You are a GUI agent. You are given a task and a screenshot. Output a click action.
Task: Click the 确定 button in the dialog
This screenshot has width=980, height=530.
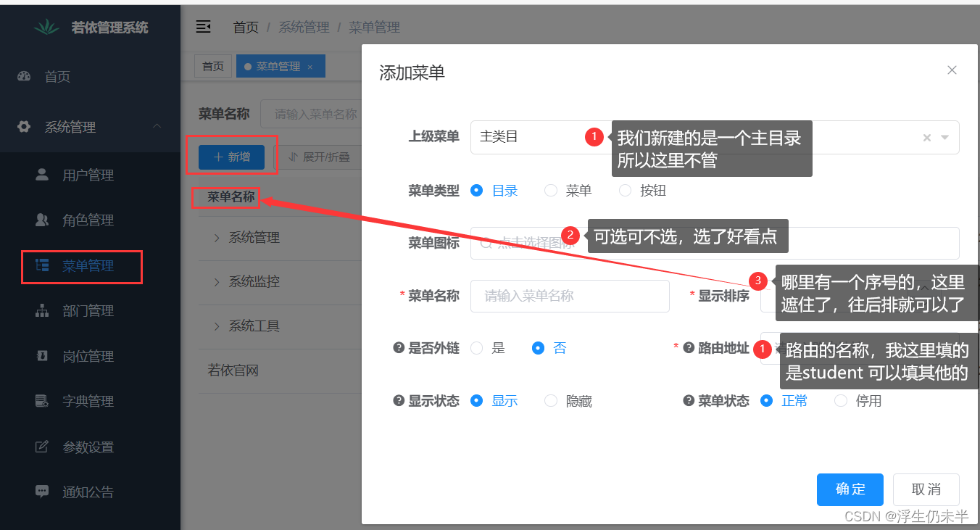coord(850,489)
